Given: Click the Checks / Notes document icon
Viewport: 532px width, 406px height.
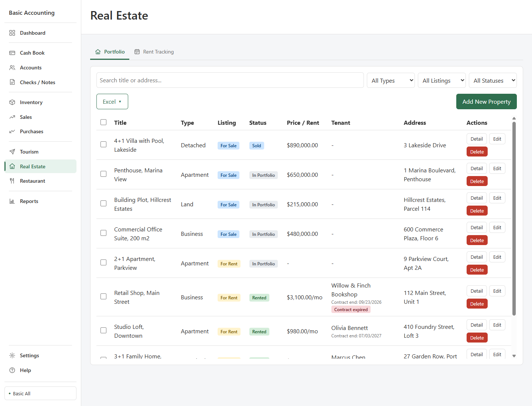Looking at the screenshot, I should tap(12, 82).
